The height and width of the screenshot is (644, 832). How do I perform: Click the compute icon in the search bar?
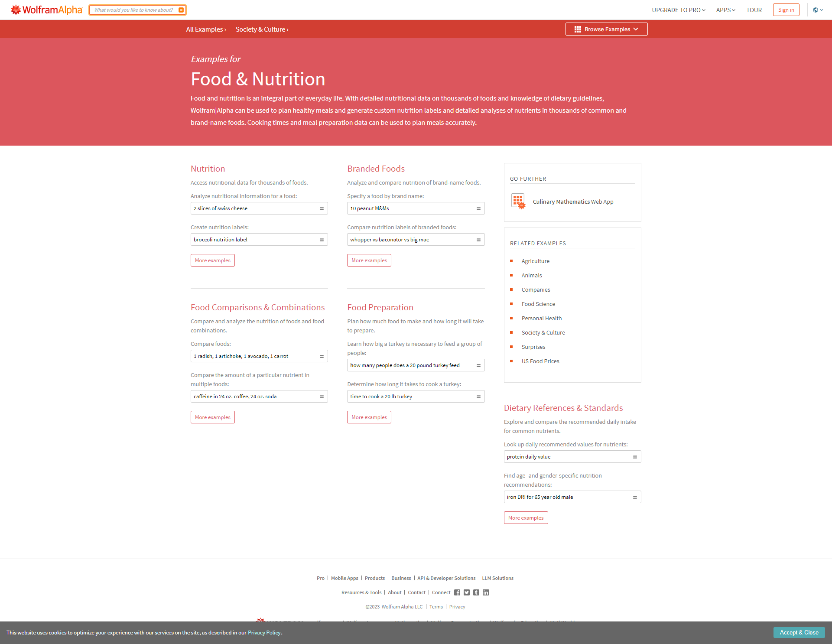coord(181,10)
